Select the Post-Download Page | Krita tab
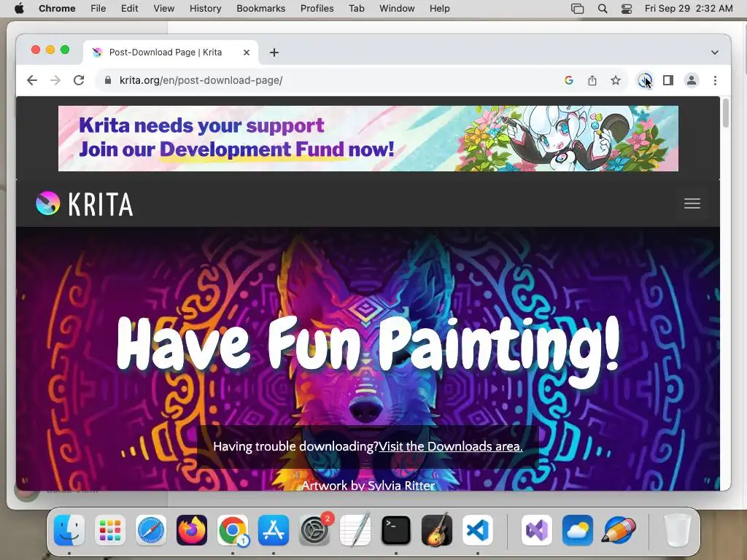This screenshot has width=747, height=560. tap(171, 52)
